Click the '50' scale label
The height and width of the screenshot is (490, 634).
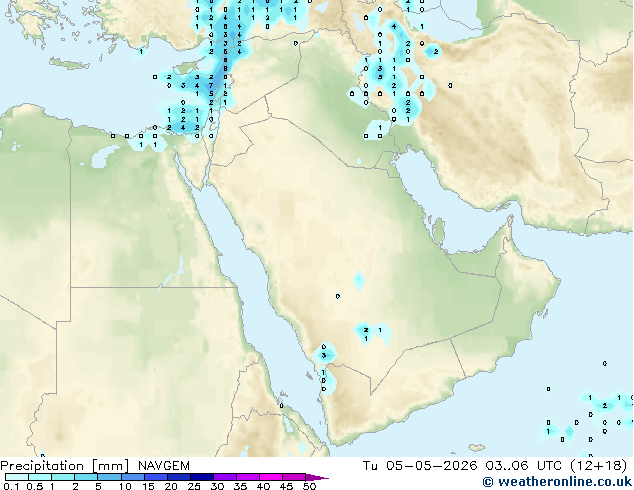click(310, 486)
